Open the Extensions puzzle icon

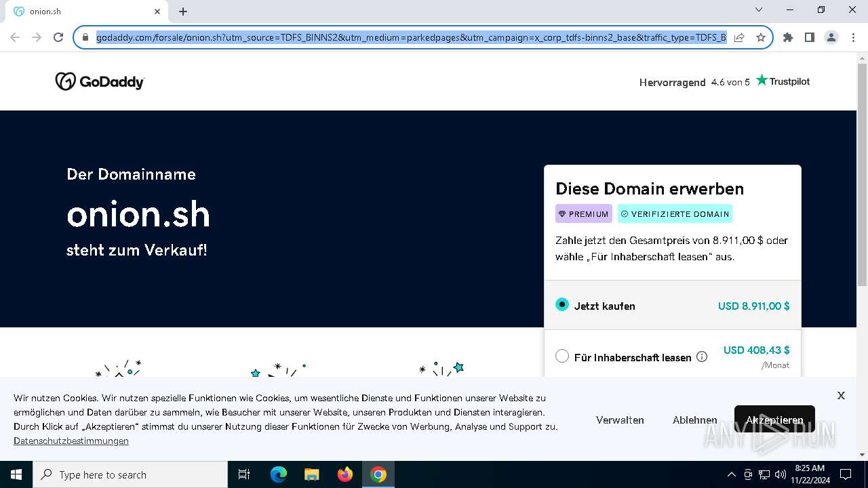(788, 37)
